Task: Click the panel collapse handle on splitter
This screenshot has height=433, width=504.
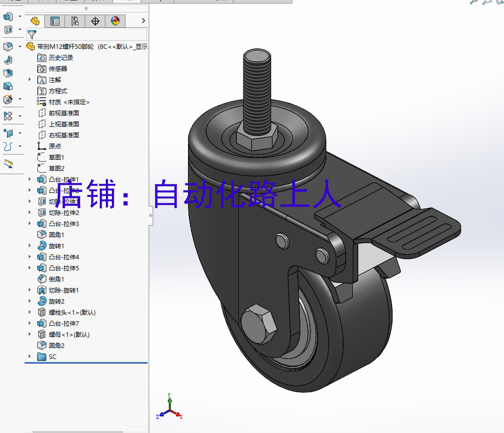Action: 151,215
